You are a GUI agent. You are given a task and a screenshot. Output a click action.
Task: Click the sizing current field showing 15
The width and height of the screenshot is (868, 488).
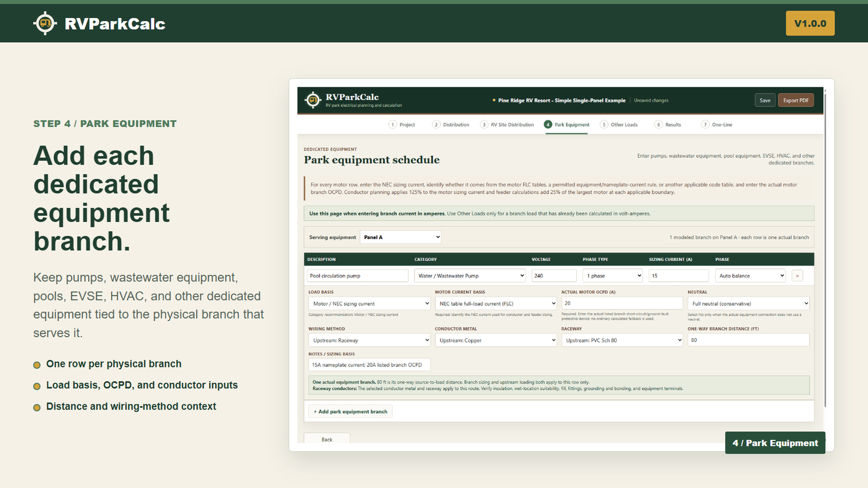pos(679,275)
